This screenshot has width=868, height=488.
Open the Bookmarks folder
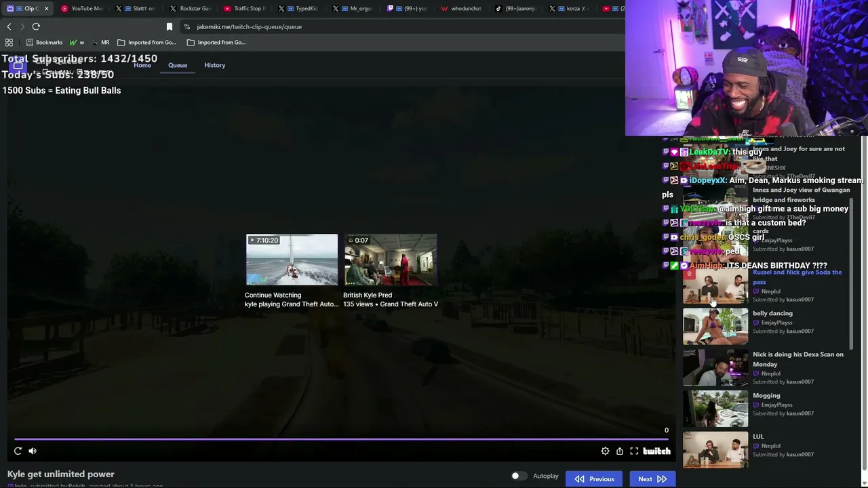(x=44, y=42)
